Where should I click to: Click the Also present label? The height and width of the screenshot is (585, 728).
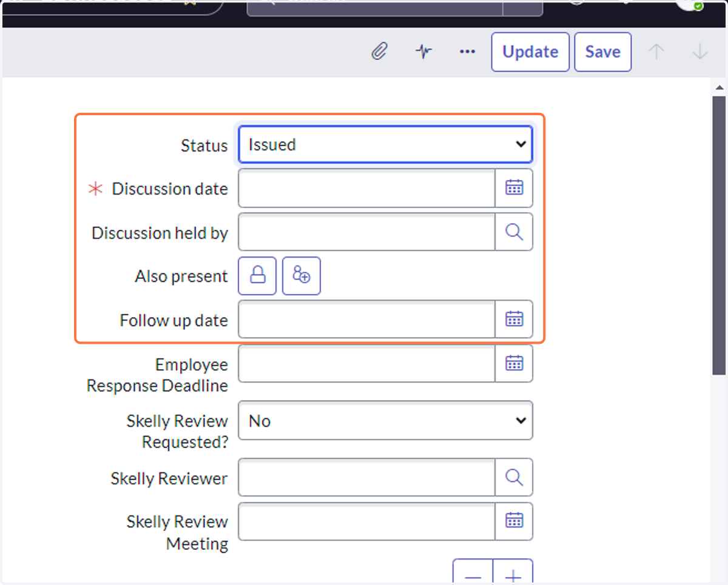181,276
